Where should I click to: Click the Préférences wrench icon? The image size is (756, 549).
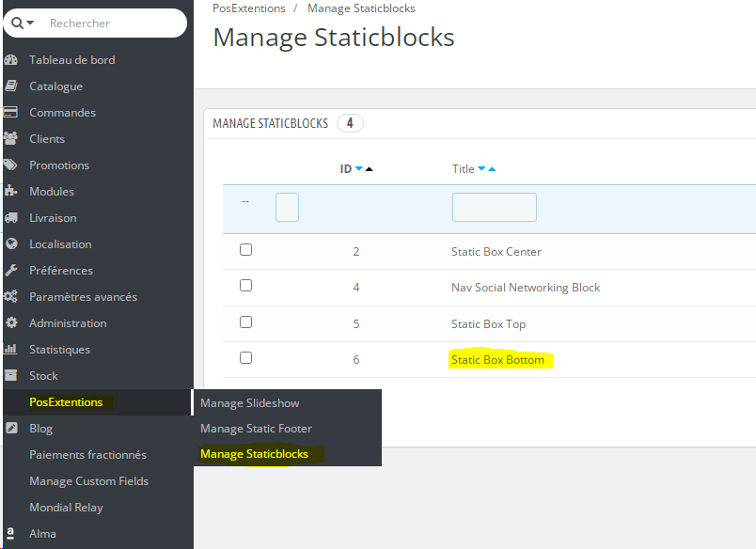(11, 271)
